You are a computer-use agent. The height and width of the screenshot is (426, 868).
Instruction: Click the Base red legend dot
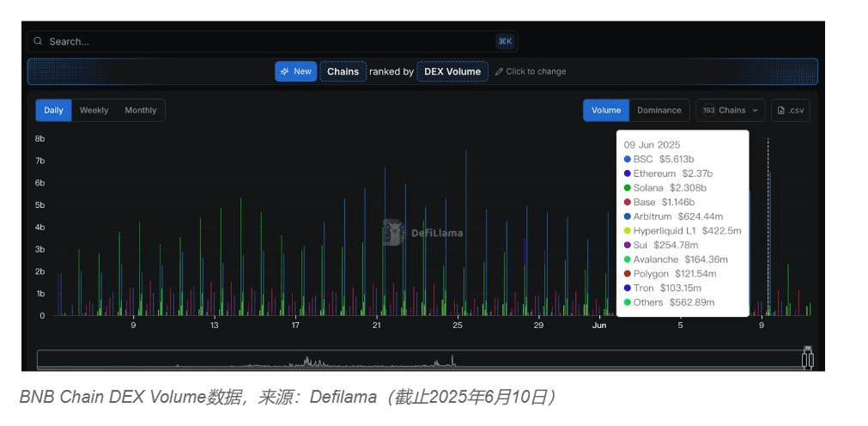[x=628, y=203]
